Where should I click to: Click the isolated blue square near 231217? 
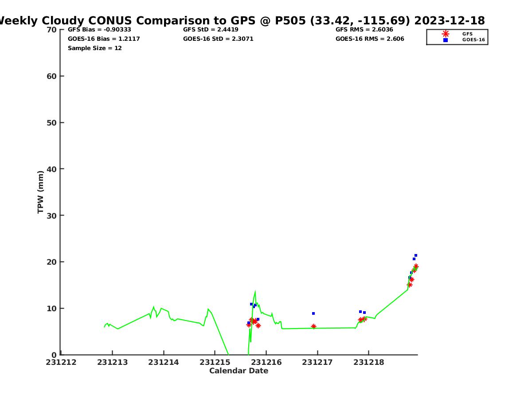(313, 313)
